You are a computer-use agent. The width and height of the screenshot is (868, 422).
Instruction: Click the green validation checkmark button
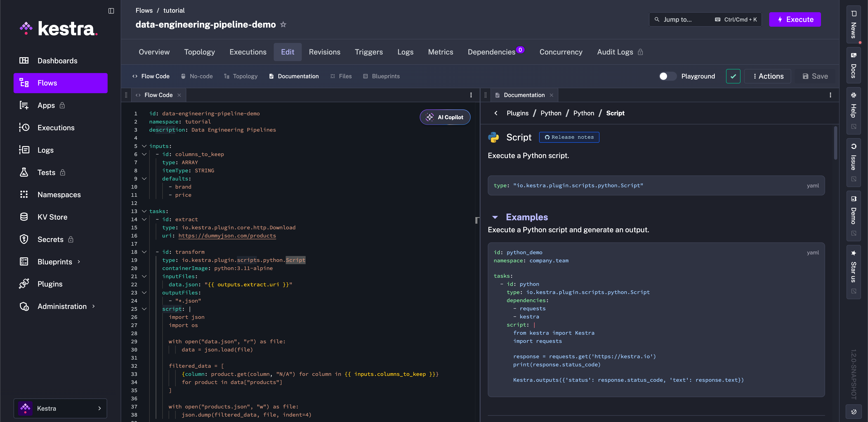coord(733,76)
